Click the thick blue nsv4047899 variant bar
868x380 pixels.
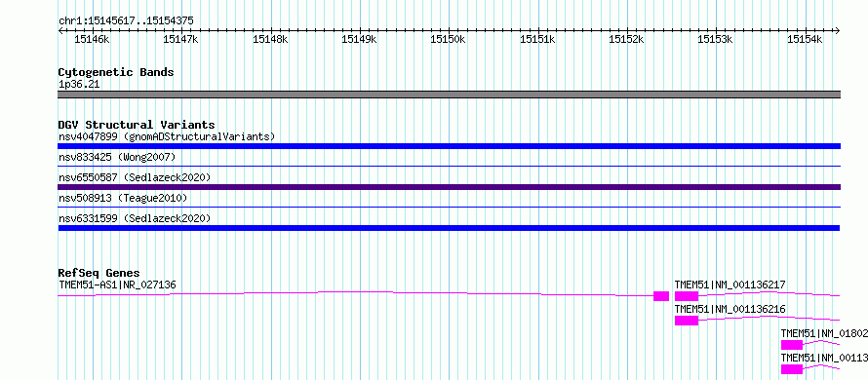[x=450, y=146]
